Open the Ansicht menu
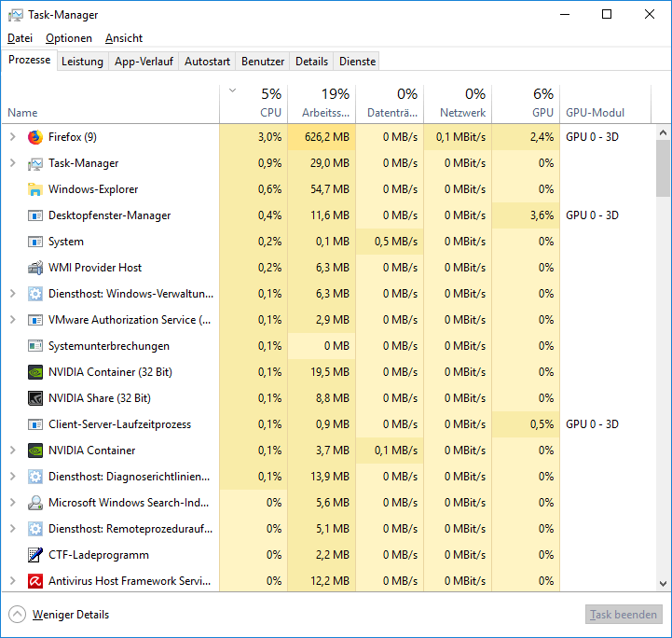 click(124, 38)
